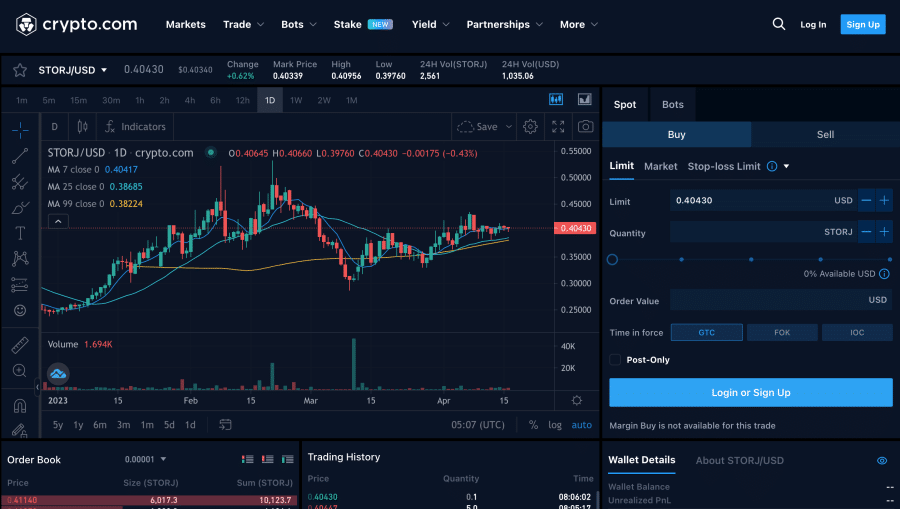Open the candlestick chart style selector
Viewport: 900px width, 509px height.
[83, 127]
